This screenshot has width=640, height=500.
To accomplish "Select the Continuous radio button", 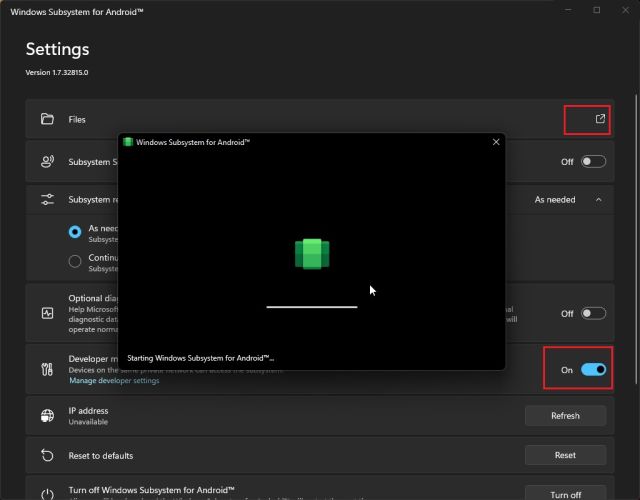I will tap(75, 261).
